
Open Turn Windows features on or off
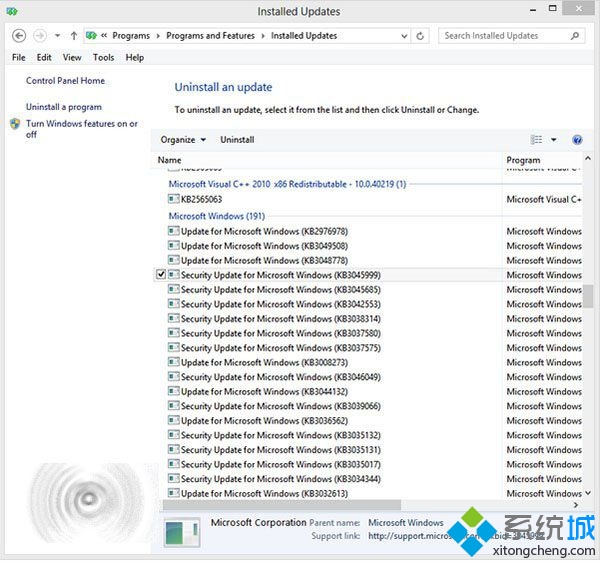(81, 129)
